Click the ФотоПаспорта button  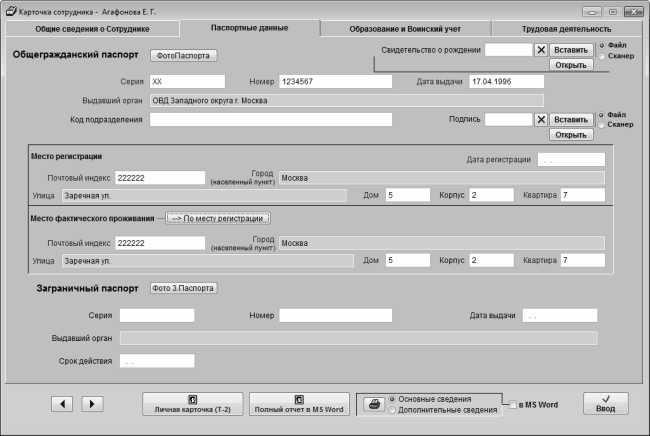[x=183, y=56]
